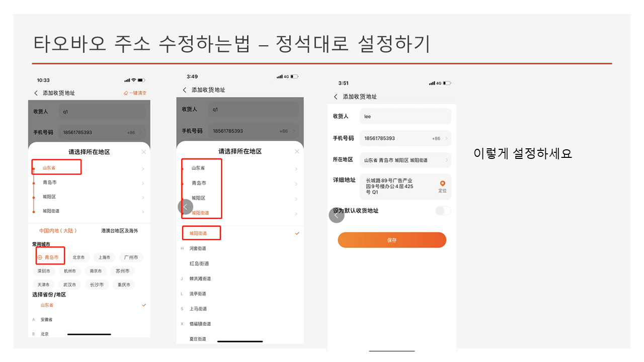The height and width of the screenshot is (362, 644).
Task: Select 长沙市 city chip
Action: tap(97, 285)
